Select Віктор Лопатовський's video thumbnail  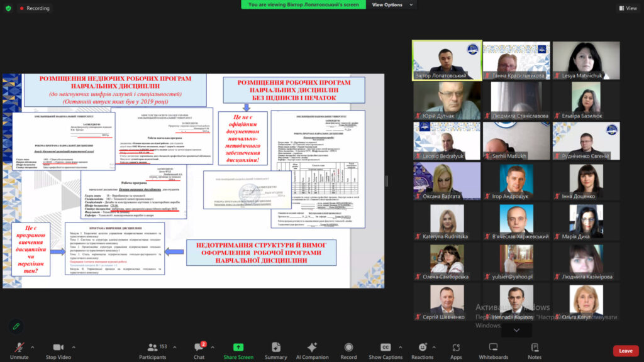point(447,60)
